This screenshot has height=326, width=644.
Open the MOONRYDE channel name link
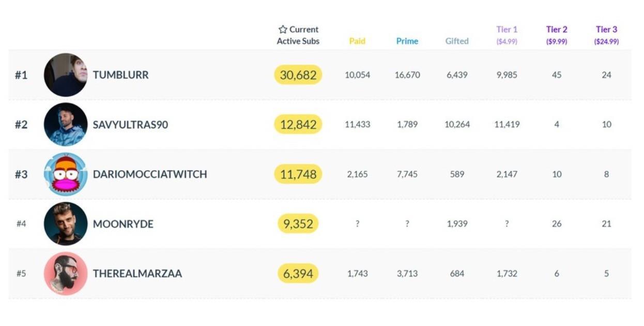(123, 224)
